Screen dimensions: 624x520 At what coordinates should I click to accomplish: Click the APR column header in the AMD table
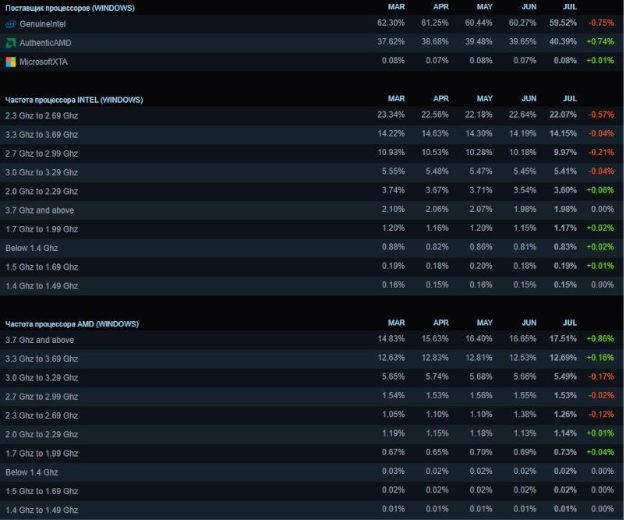(x=440, y=324)
